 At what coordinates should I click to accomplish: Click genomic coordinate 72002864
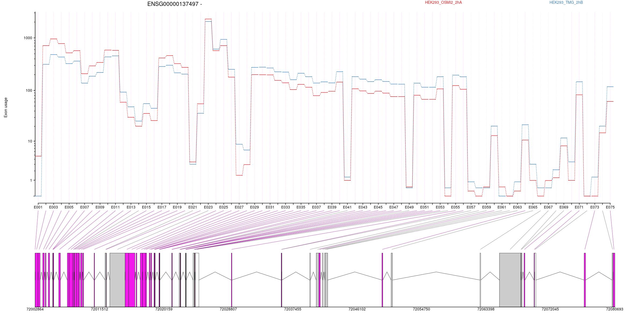click(35, 309)
